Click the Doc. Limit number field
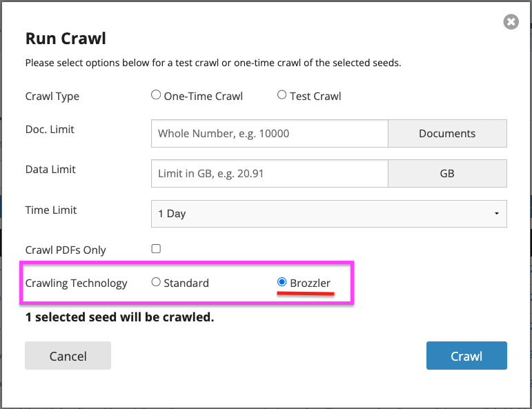Screen dimensions: 532x409 click(x=269, y=133)
